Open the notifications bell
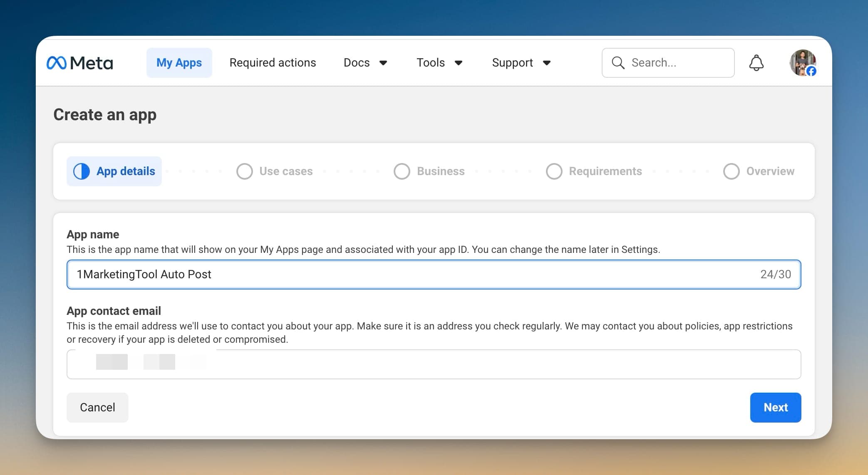The image size is (868, 475). pyautogui.click(x=756, y=63)
